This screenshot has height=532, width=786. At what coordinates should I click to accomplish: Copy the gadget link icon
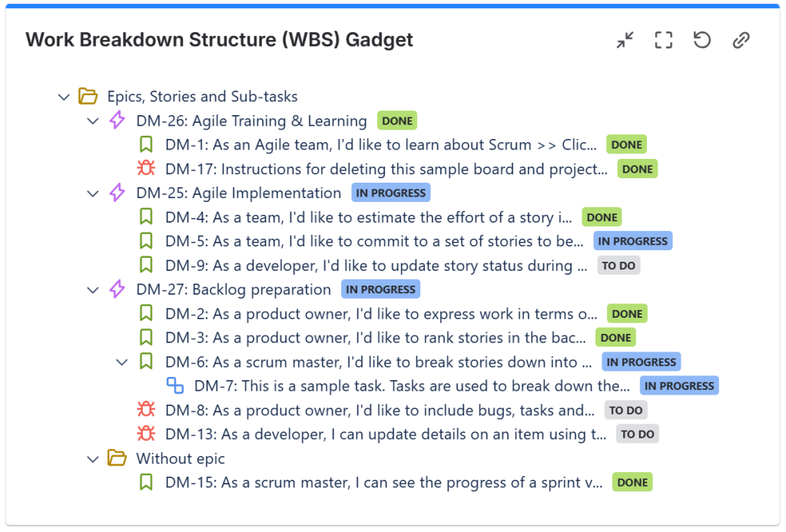741,40
